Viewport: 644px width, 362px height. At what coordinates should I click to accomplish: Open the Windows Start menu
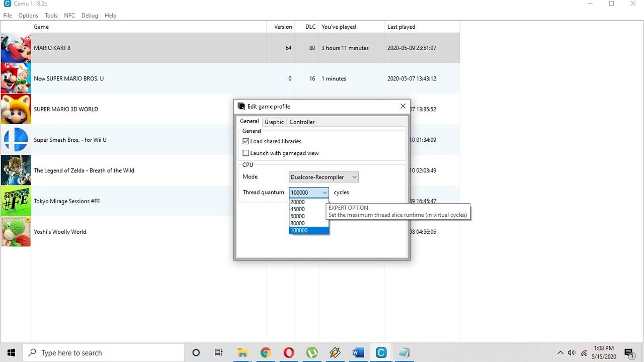pyautogui.click(x=12, y=352)
